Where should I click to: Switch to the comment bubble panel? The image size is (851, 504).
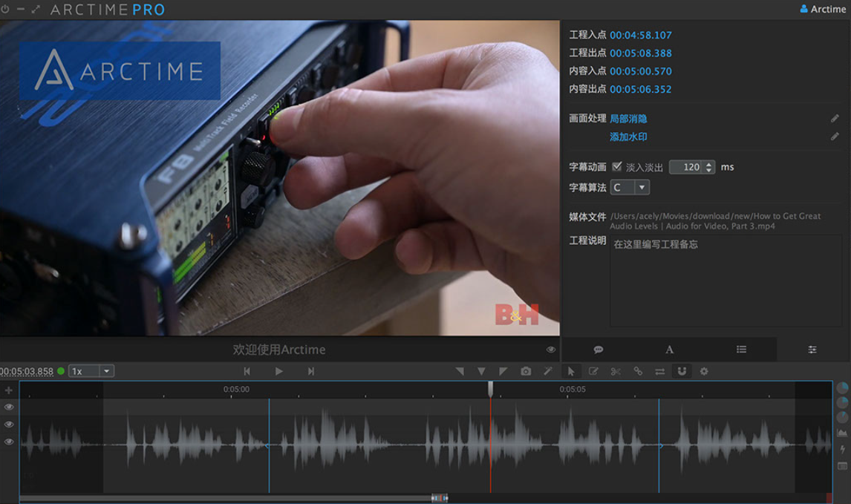(x=598, y=349)
